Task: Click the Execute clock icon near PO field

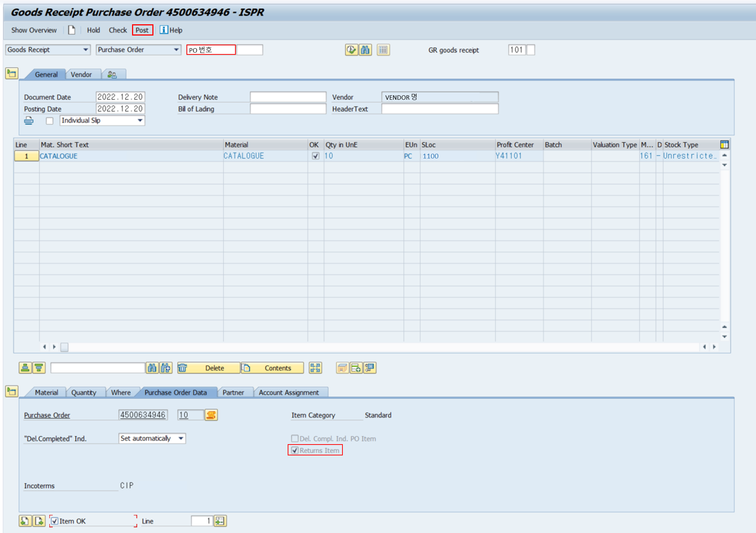Action: click(x=351, y=50)
